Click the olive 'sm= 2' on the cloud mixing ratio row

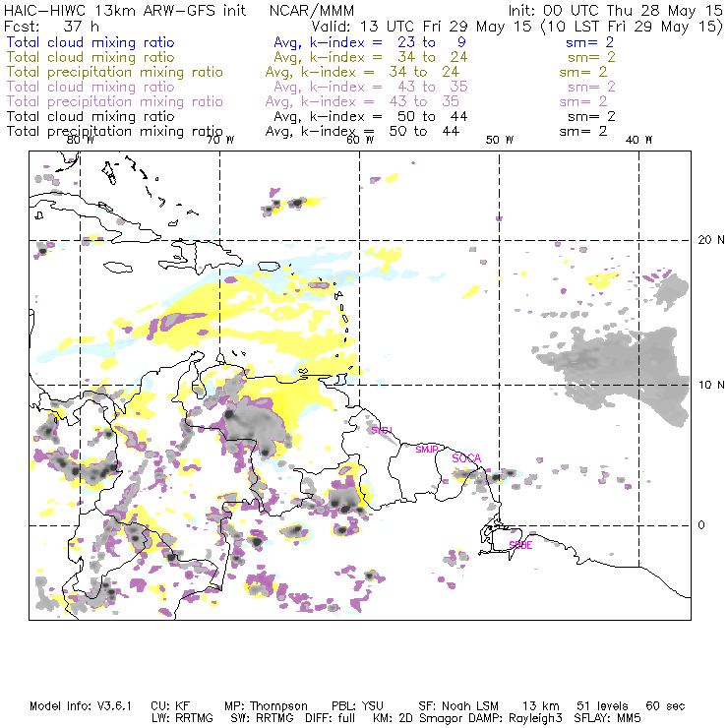click(591, 57)
